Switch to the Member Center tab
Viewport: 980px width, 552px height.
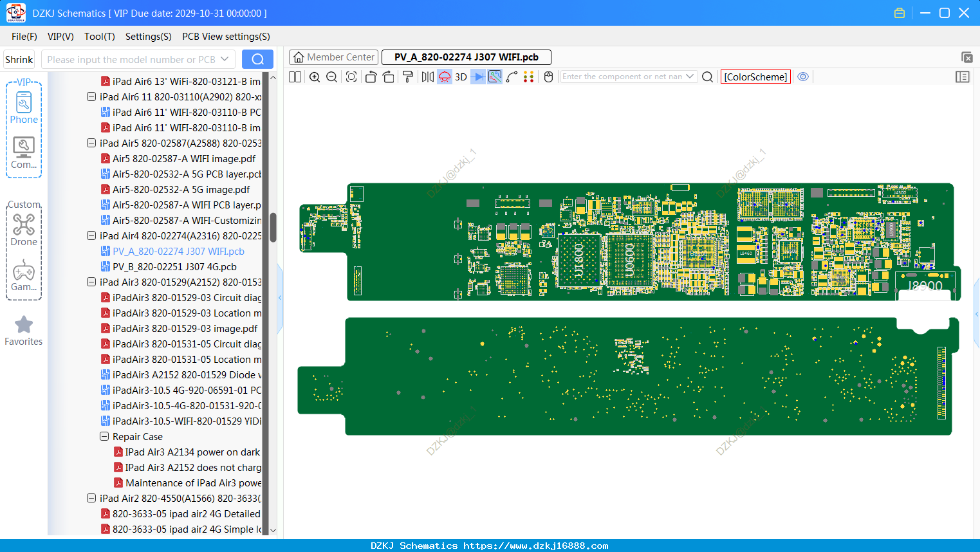[333, 57]
